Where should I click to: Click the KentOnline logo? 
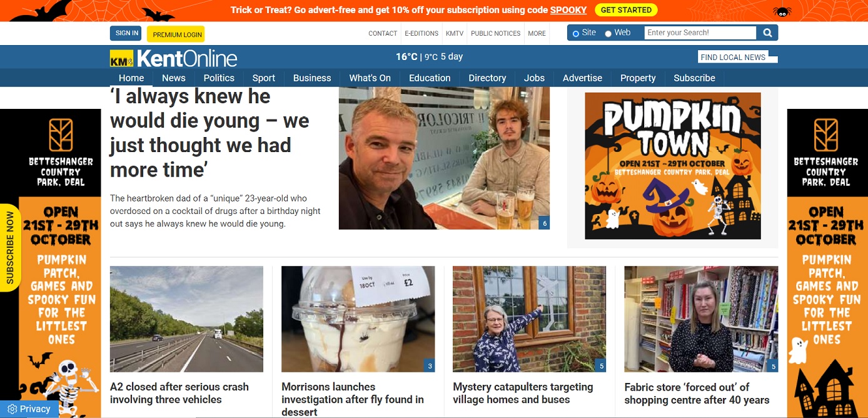[x=173, y=58]
